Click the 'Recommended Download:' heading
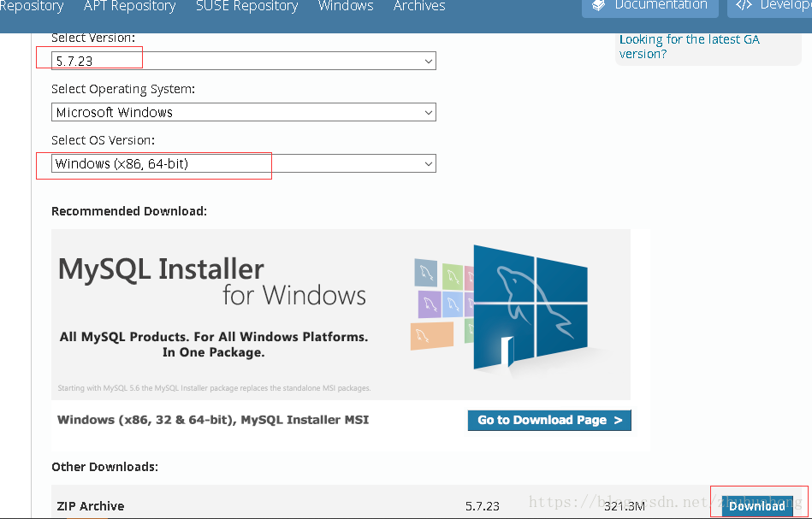The width and height of the screenshot is (812, 519). click(129, 211)
